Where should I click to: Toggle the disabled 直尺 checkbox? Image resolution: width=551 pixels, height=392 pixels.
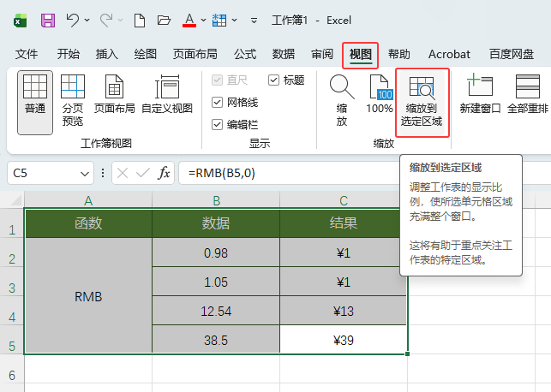pyautogui.click(x=217, y=80)
